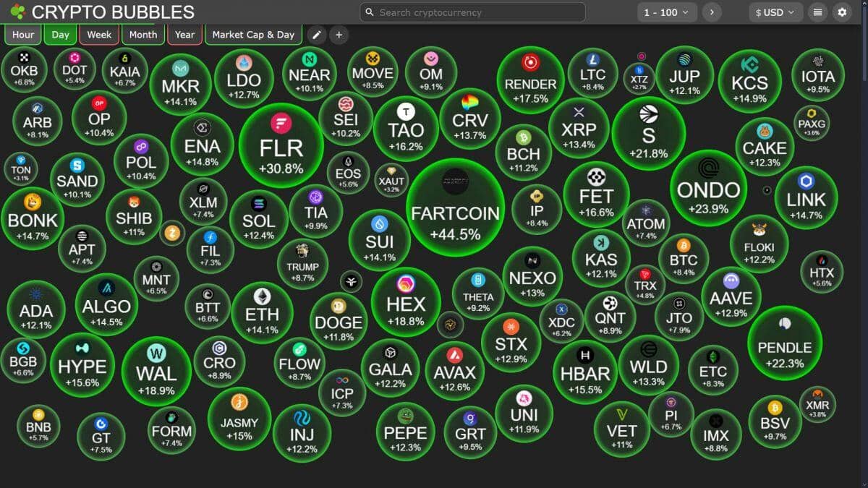Open the list view icon
This screenshot has width=868, height=488.
818,12
